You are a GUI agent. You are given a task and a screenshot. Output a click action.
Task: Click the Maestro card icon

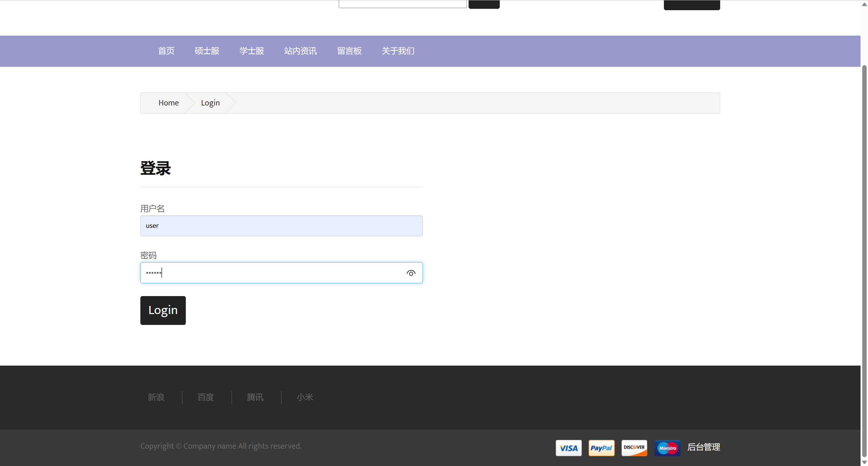667,448
